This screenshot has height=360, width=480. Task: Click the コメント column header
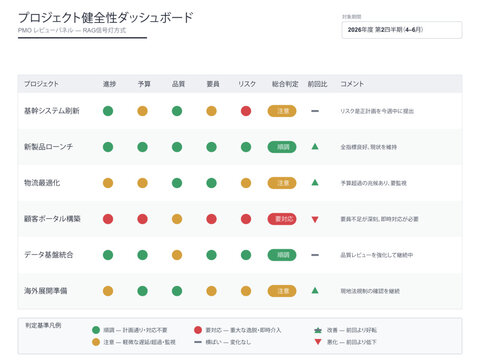coord(352,84)
